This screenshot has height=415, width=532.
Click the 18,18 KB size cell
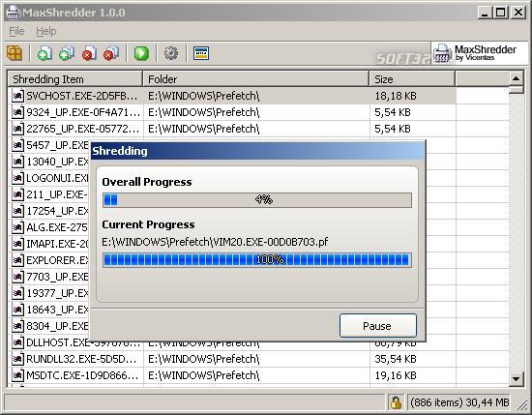pos(396,96)
